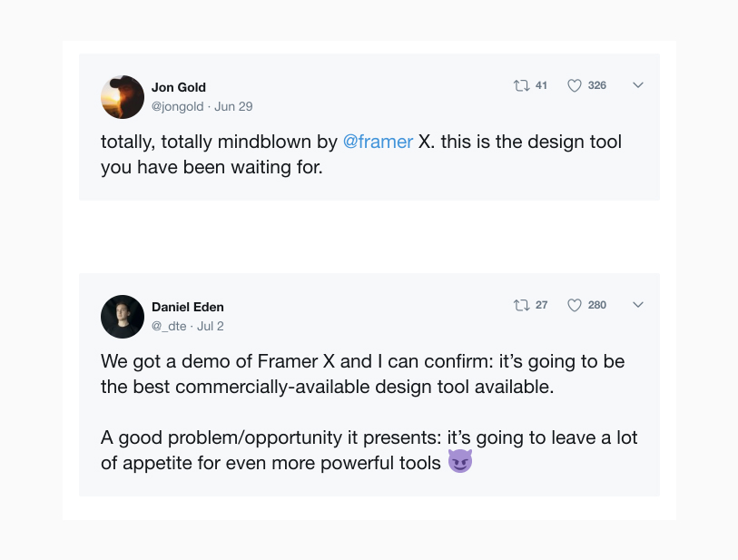Click the Jul 2 tweet date
Image resolution: width=738 pixels, height=560 pixels.
click(211, 326)
